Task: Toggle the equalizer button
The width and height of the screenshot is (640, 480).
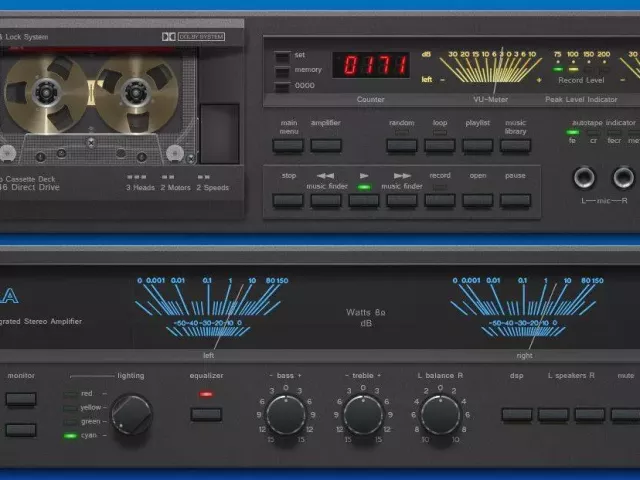Action: (x=206, y=413)
